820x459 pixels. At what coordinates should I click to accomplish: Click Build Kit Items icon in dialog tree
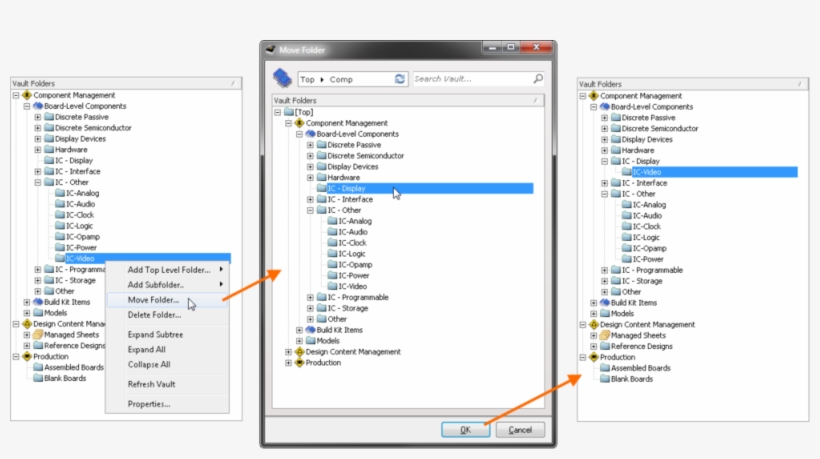coord(310,330)
